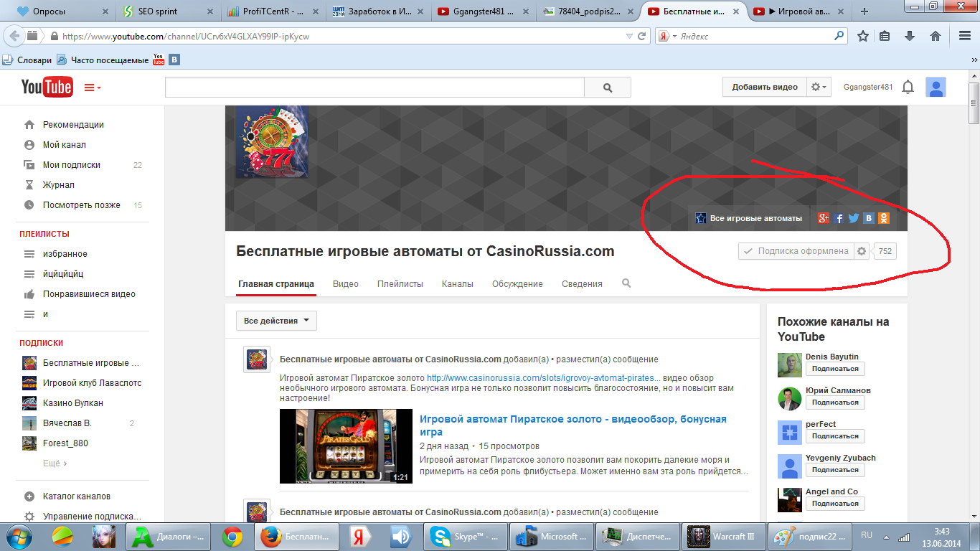Open the Firefox downloads arrow
This screenshot has height=551, width=980.
(x=910, y=36)
